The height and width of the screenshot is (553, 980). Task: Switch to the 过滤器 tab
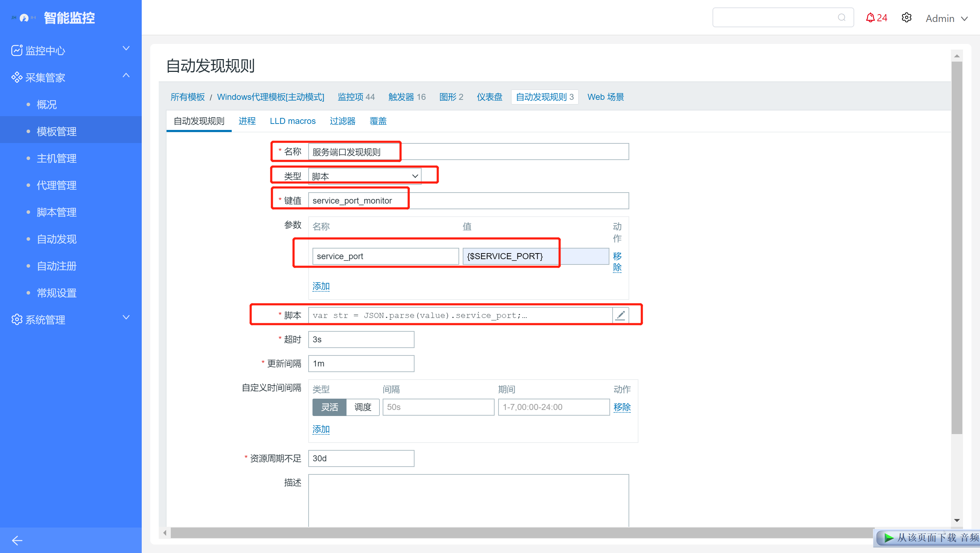[342, 121]
